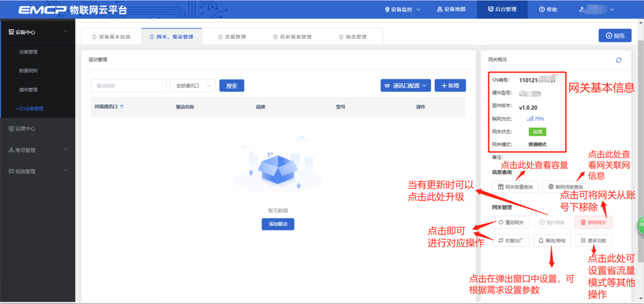644x304 pixels.
Task: Click the firmware version v1.0.20 value
Action: pyautogui.click(x=528, y=108)
